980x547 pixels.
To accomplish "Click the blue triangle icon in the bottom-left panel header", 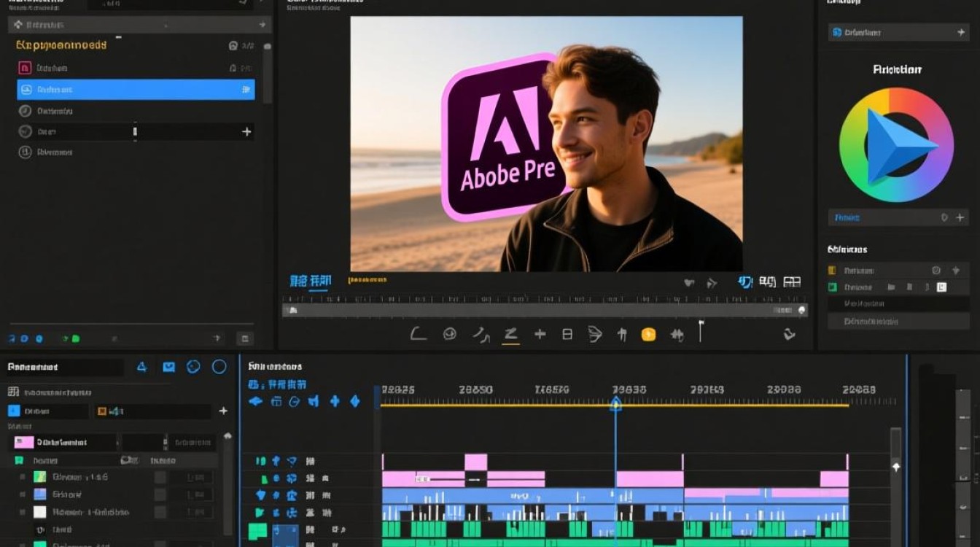I will point(142,367).
